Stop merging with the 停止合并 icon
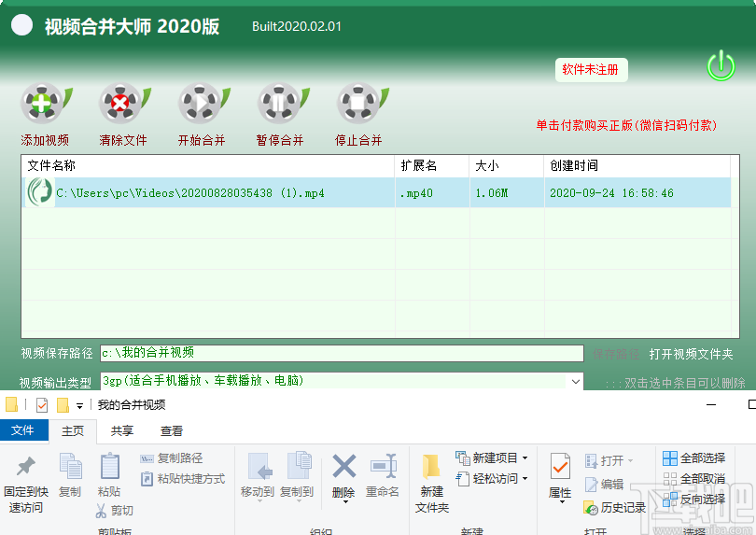756x535 pixels. point(360,104)
